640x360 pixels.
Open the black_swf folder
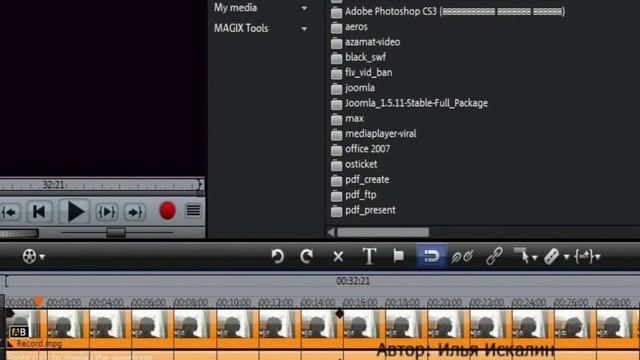(x=358, y=58)
